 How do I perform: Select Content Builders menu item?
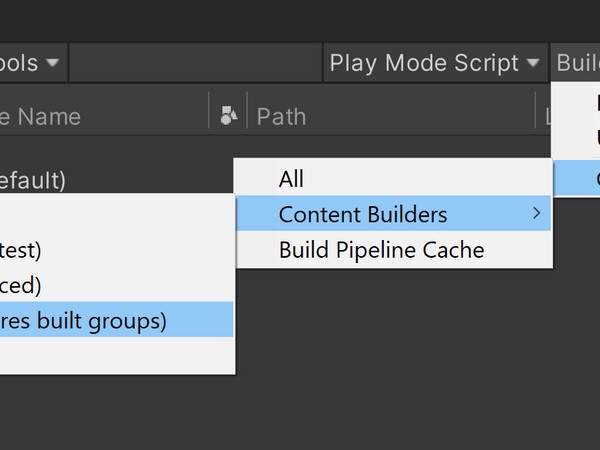[363, 214]
